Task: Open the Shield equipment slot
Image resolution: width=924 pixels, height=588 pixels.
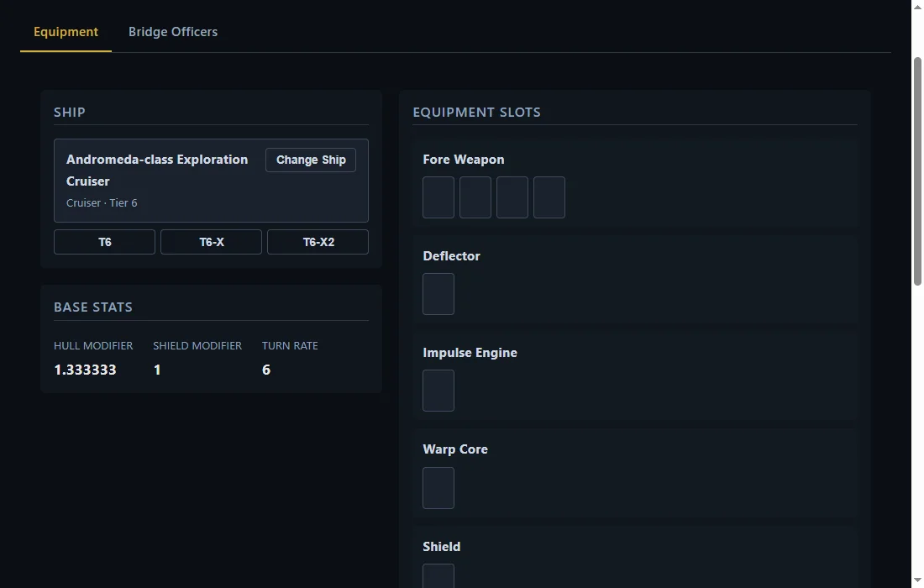Action: (x=438, y=576)
